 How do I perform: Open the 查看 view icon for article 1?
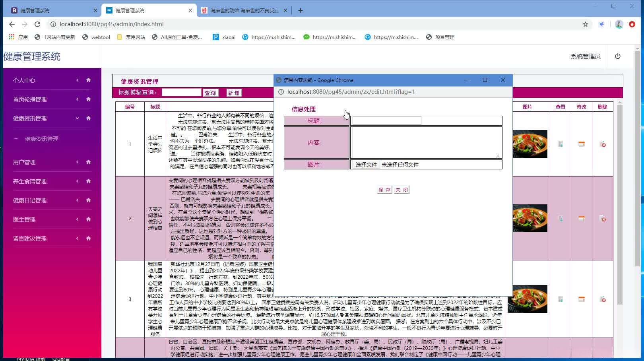click(561, 144)
